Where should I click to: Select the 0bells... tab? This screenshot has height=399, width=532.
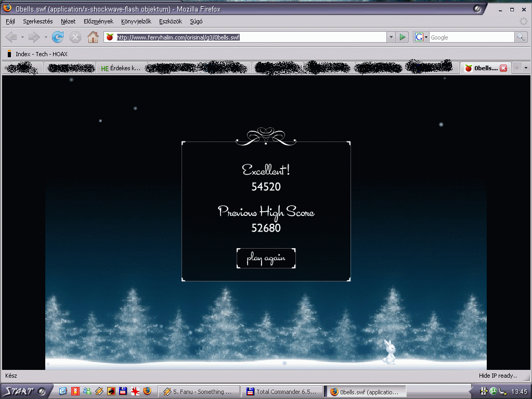pyautogui.click(x=482, y=68)
